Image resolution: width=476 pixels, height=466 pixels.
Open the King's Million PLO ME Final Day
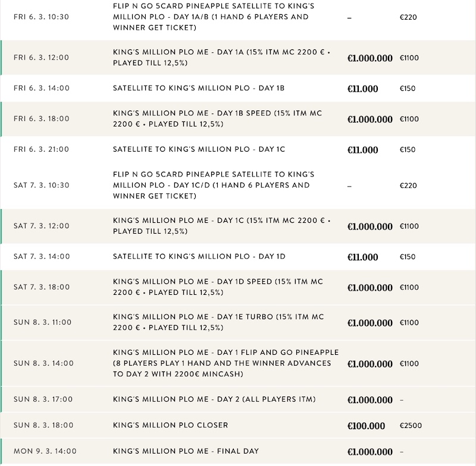[186, 451]
